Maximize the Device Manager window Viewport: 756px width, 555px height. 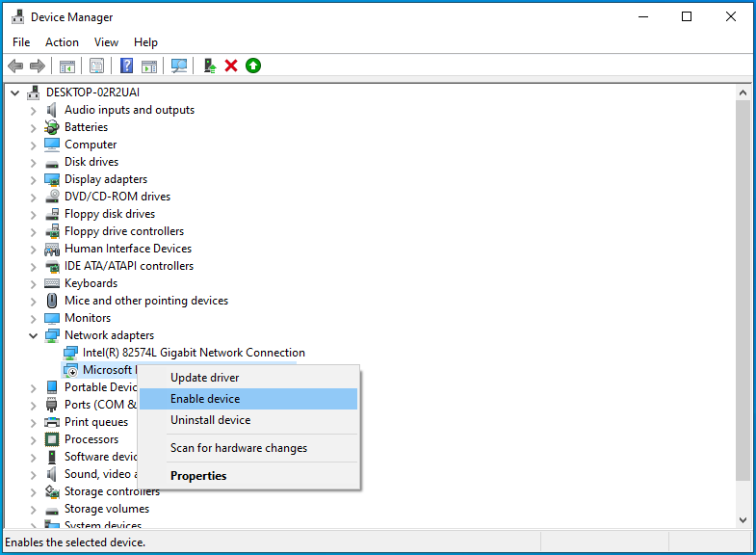coord(687,17)
